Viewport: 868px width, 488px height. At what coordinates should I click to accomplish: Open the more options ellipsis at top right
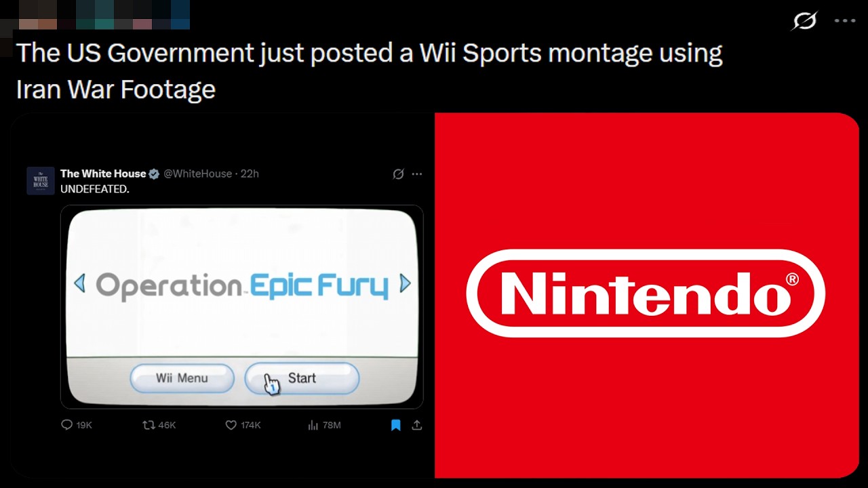[x=845, y=21]
